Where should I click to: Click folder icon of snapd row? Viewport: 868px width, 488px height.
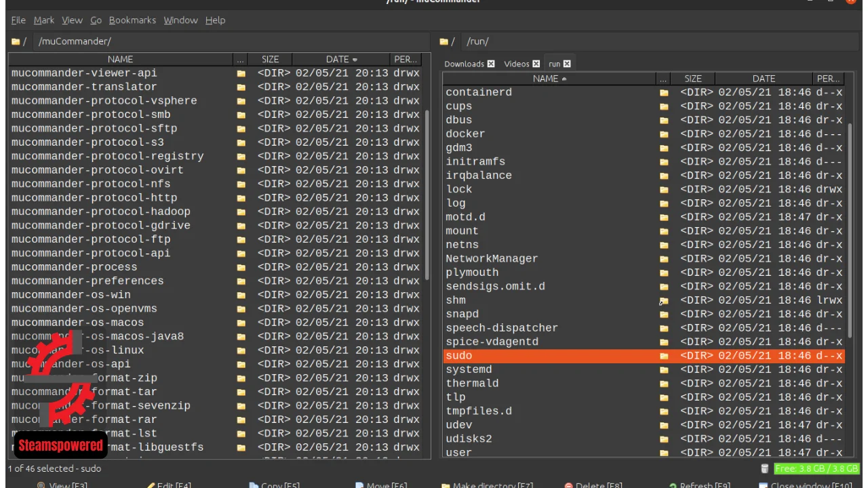(664, 314)
